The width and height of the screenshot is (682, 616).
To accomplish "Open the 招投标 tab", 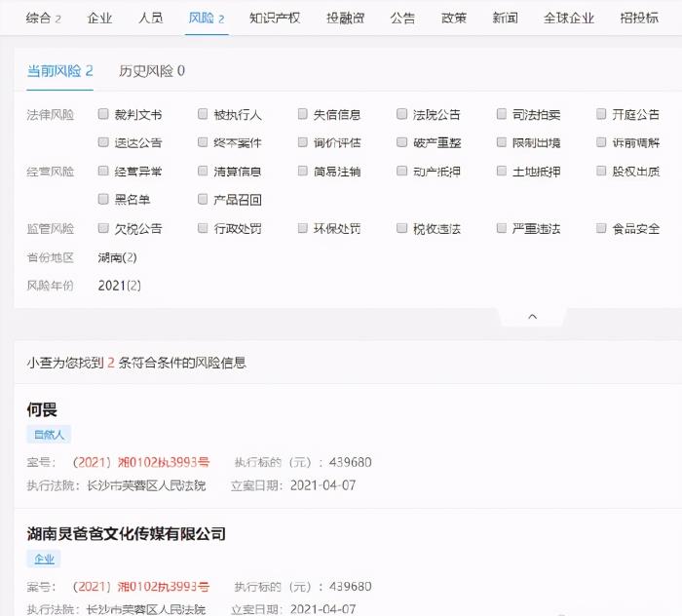I will tap(638, 18).
